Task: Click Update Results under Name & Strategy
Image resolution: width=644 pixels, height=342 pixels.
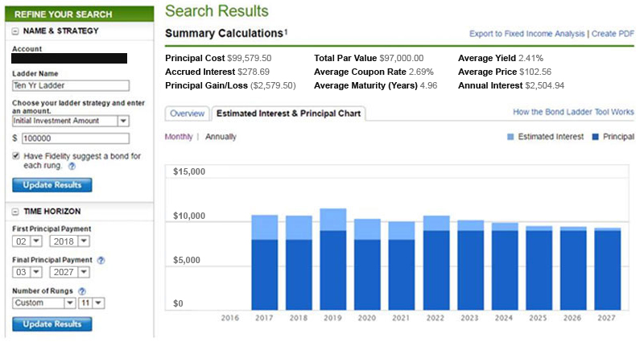Action: pos(52,185)
